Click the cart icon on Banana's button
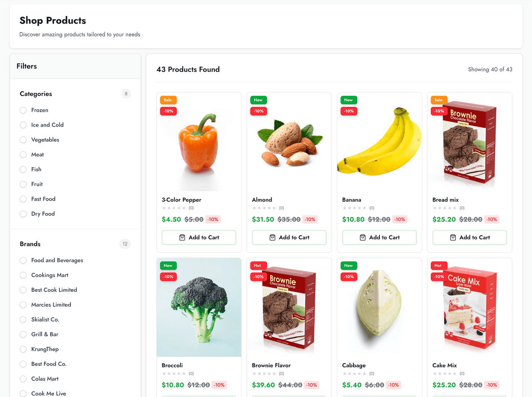Screen dimensions: 532x397 coord(363,238)
